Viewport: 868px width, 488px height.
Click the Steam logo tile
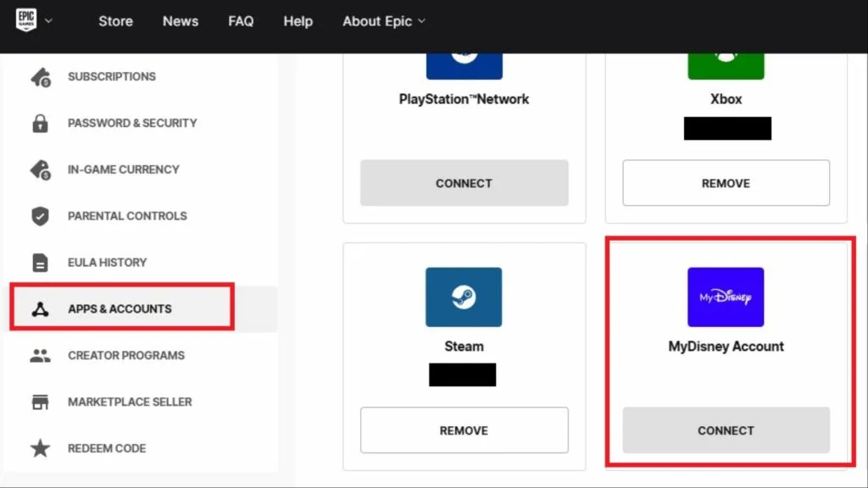tap(464, 297)
